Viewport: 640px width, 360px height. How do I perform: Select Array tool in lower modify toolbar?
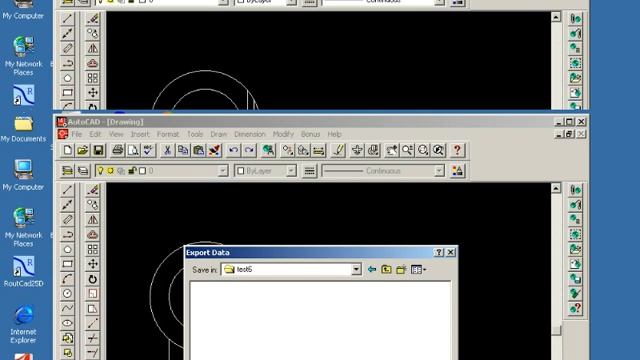pos(93,249)
